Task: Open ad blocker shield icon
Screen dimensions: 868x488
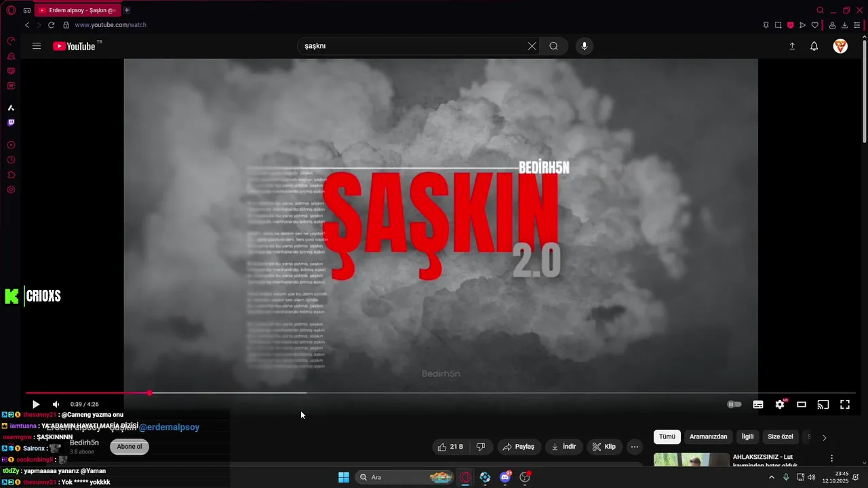Action: point(791,25)
